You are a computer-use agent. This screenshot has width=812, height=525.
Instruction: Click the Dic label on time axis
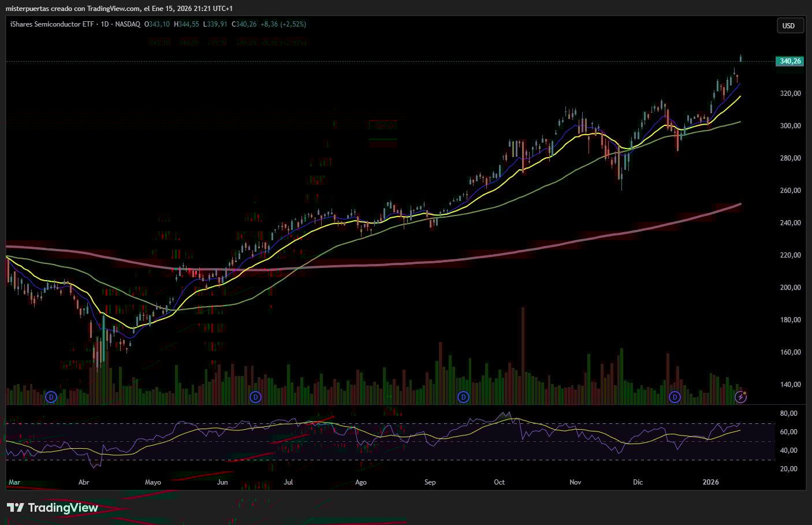638,482
